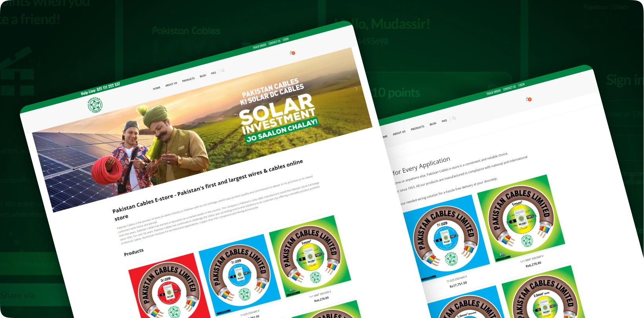644x318 pixels.
Task: Open the green 1mm² cable product on left page
Action: point(310,256)
